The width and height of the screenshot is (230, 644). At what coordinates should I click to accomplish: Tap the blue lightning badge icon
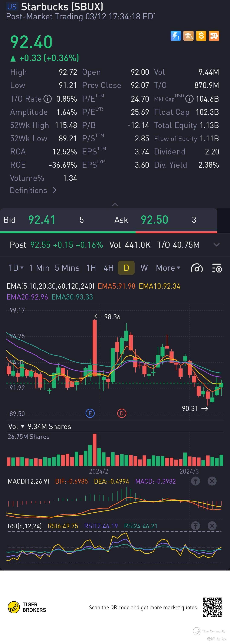pyautogui.click(x=175, y=36)
